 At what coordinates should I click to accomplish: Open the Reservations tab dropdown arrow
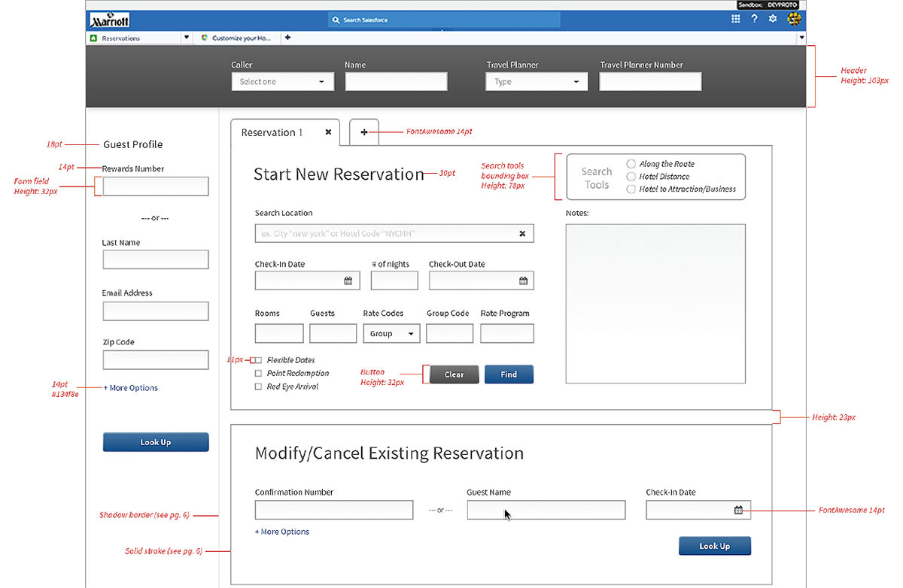tap(187, 38)
